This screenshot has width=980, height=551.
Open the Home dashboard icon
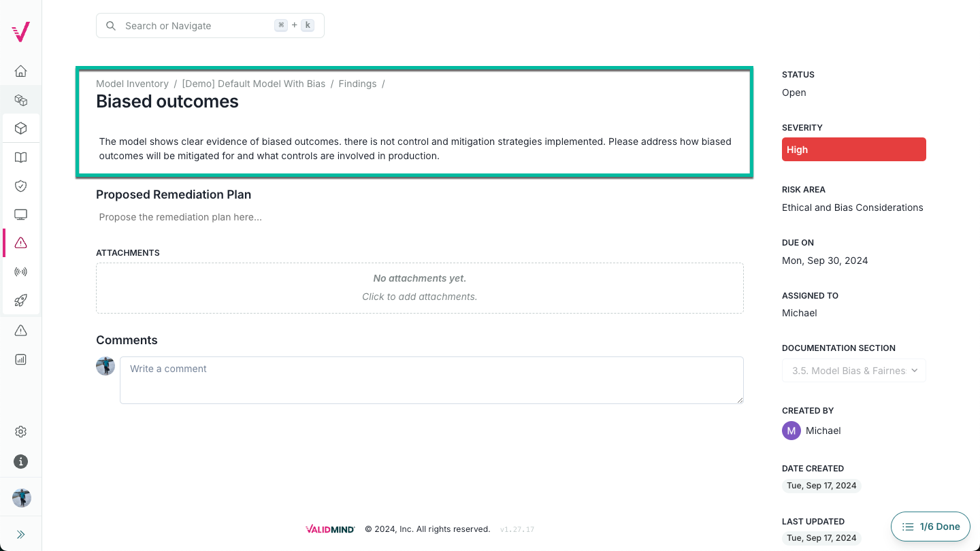coord(20,71)
